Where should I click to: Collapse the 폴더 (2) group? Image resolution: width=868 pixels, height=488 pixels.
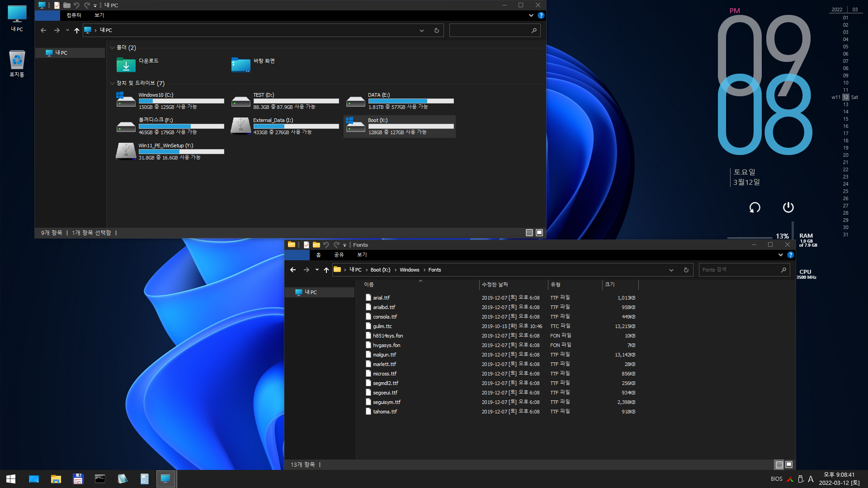click(112, 47)
